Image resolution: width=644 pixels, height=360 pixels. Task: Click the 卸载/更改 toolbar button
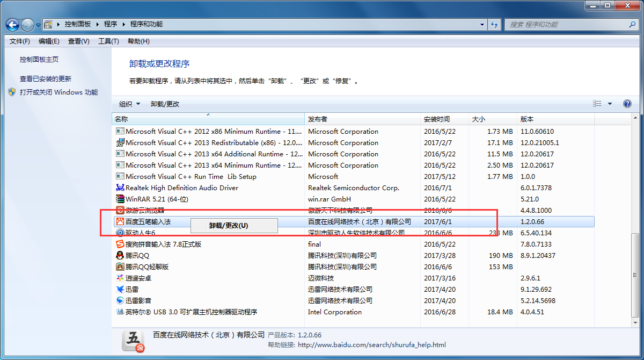point(165,104)
